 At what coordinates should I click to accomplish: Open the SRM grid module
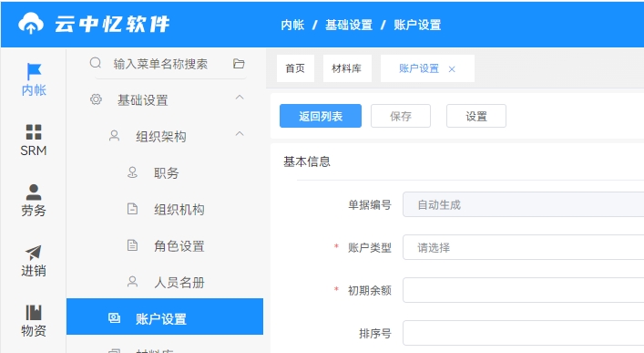coord(34,140)
